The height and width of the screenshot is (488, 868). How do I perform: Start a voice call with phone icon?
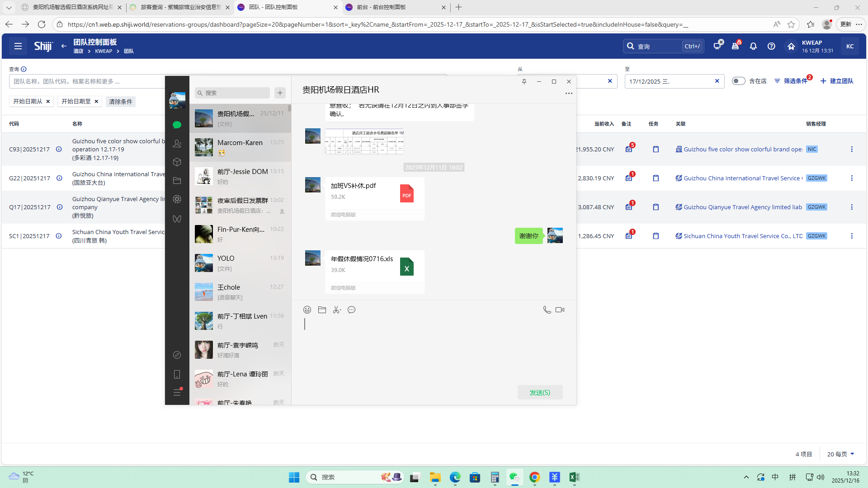coord(547,310)
